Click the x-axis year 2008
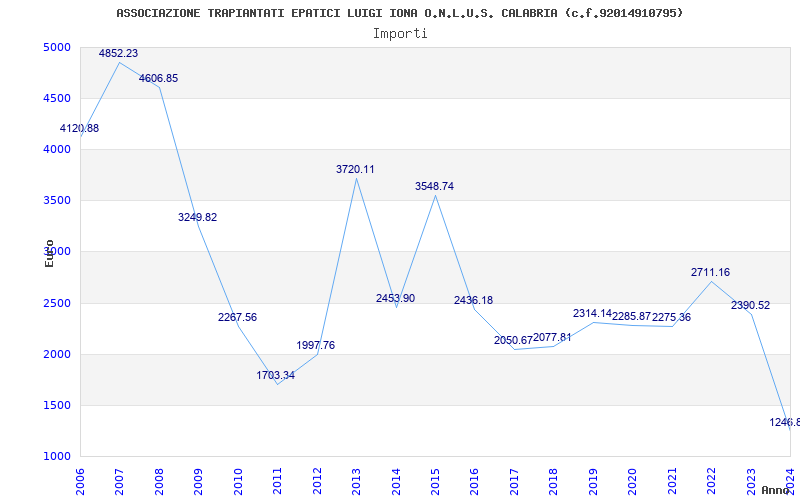Image resolution: width=800 pixels, height=500 pixels. (x=159, y=482)
